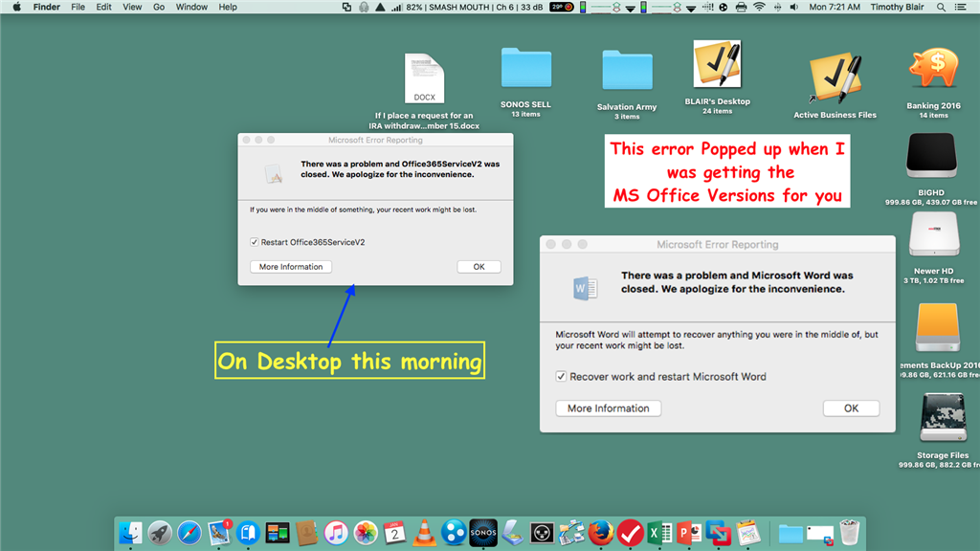
Task: Select the Salvation Army folder
Action: coord(627,71)
